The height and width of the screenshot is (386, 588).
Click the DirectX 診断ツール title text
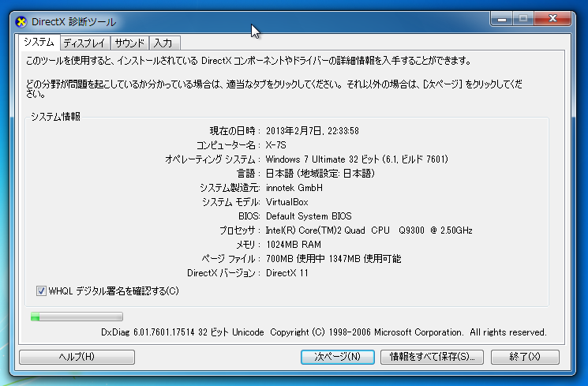coord(73,21)
